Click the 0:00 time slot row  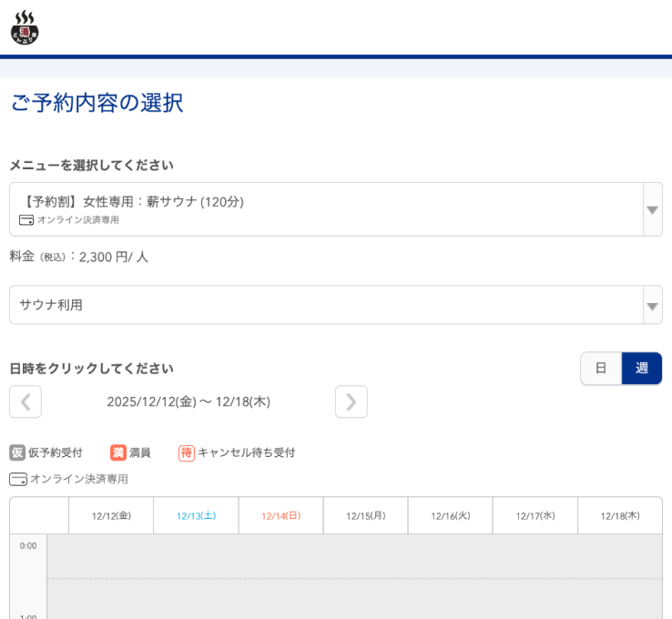tap(354, 555)
